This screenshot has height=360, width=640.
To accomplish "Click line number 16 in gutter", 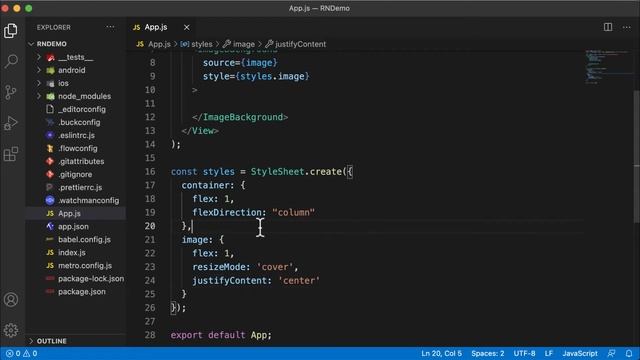I will (x=150, y=171).
